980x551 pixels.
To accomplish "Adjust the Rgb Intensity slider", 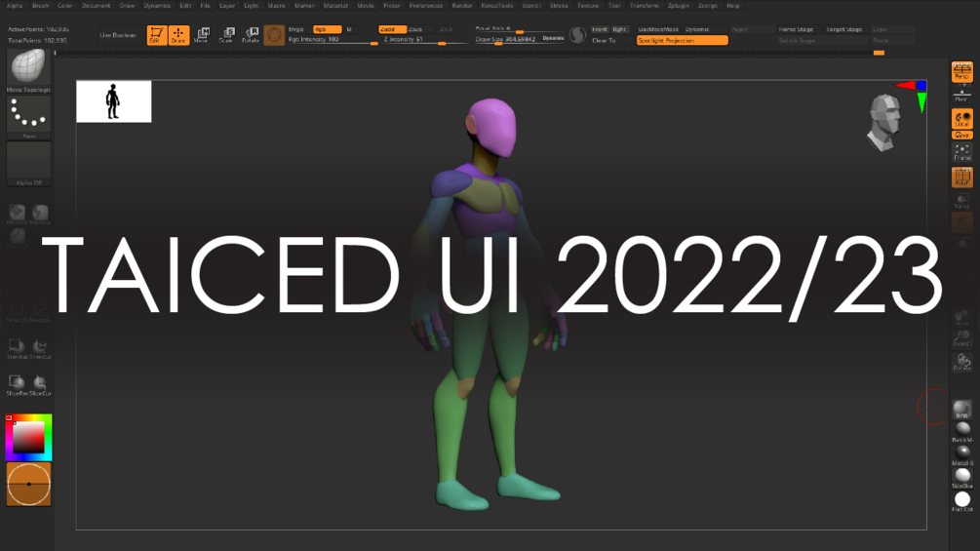I will click(x=333, y=39).
